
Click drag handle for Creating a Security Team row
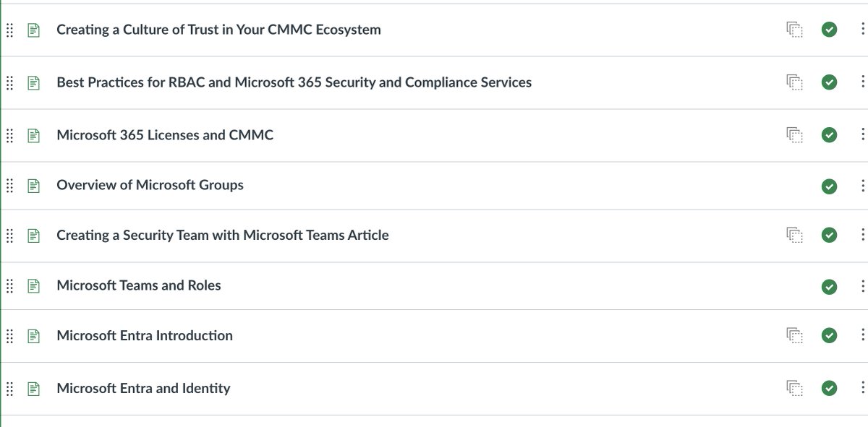pyautogui.click(x=9, y=236)
